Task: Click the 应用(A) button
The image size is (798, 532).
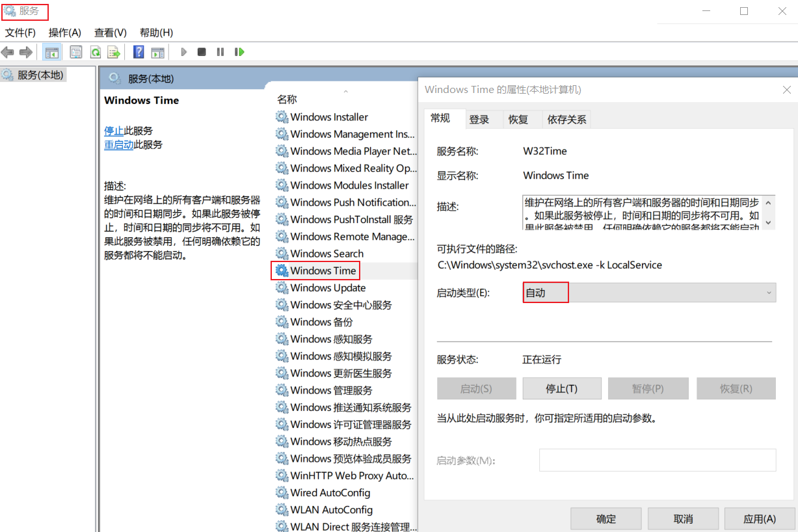Action: pyautogui.click(x=759, y=518)
